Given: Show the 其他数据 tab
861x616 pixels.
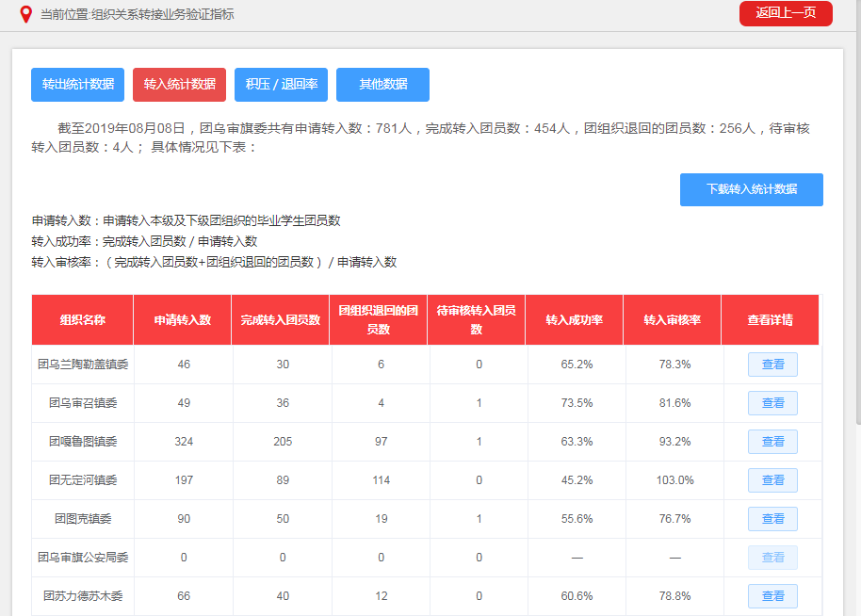Looking at the screenshot, I should (382, 85).
